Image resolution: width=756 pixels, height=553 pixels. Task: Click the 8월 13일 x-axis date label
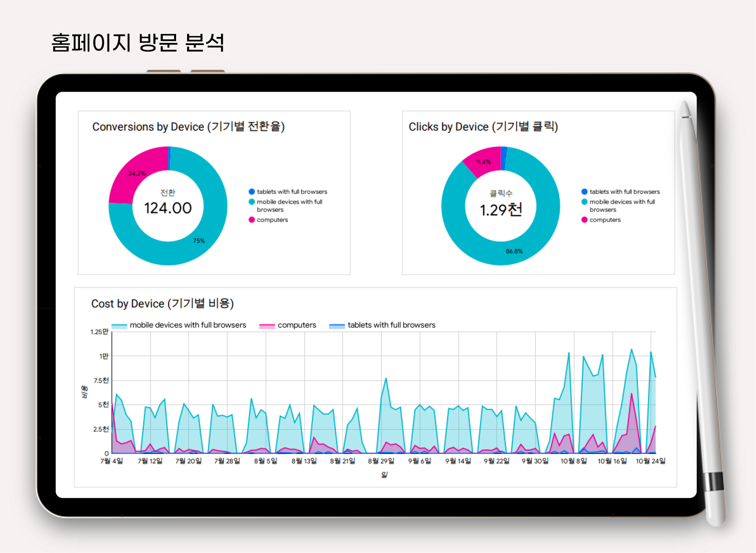(x=304, y=461)
